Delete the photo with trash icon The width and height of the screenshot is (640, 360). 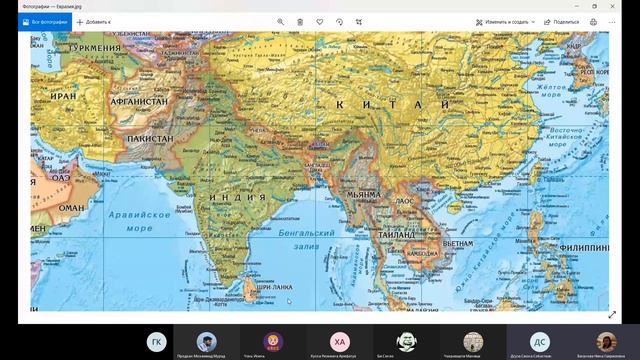[300, 22]
